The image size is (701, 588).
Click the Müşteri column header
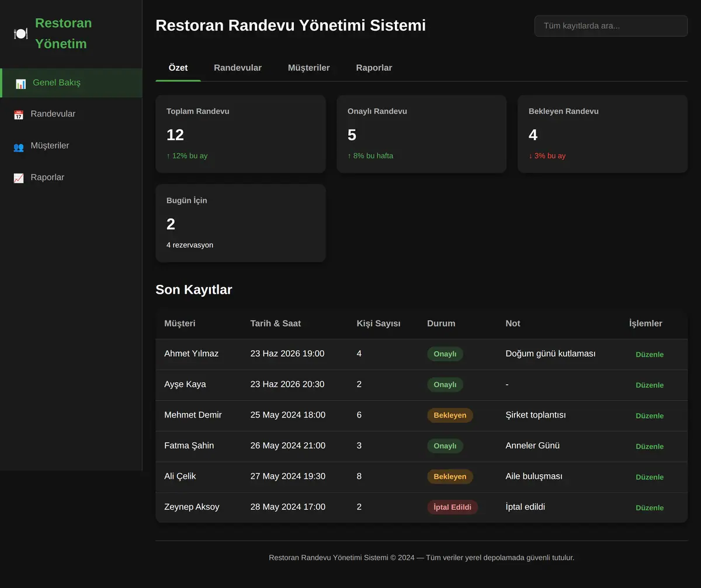[180, 323]
